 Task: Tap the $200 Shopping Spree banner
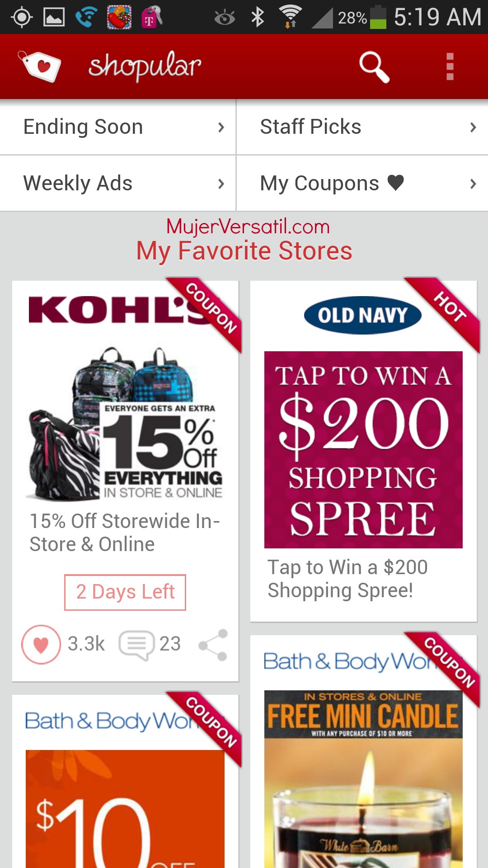point(363,450)
